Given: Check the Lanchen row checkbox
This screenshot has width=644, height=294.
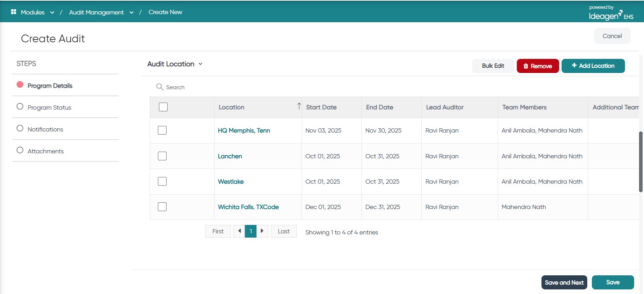Looking at the screenshot, I should click(162, 156).
